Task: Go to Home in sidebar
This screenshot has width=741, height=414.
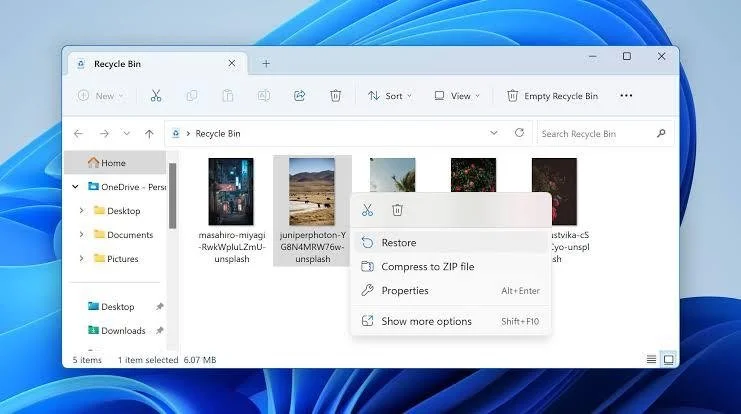Action: pos(115,163)
